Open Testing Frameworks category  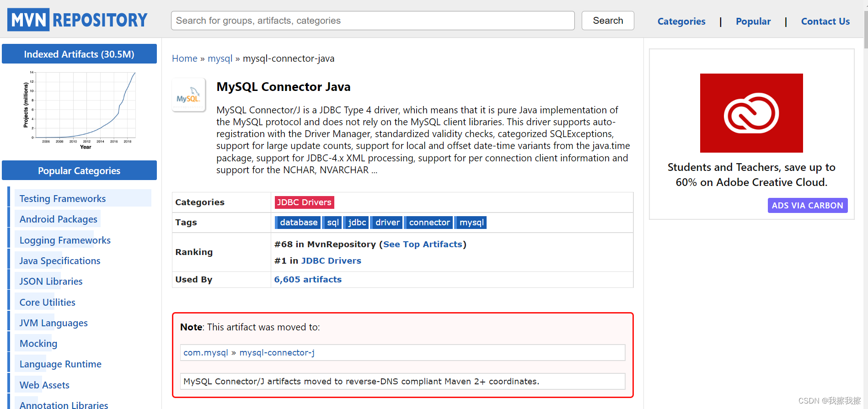[x=63, y=199]
